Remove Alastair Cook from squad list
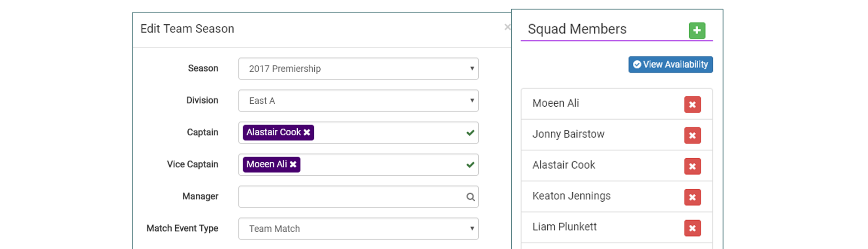Image resolution: width=868 pixels, height=249 pixels. click(692, 166)
